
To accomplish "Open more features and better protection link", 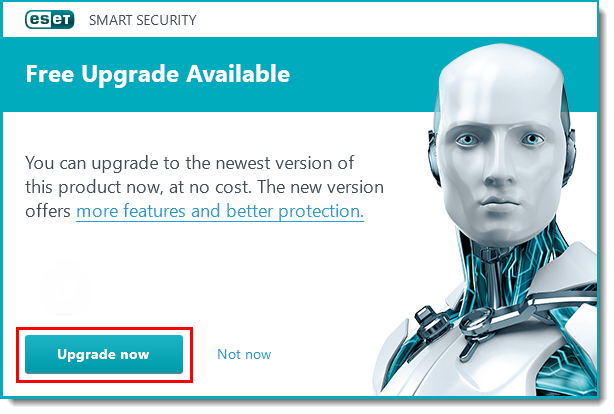I will click(220, 211).
